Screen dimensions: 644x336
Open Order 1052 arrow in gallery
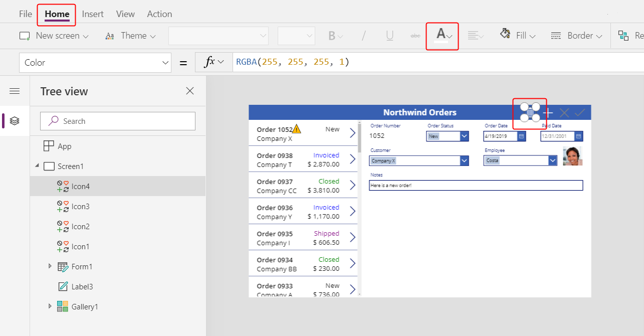click(x=352, y=133)
